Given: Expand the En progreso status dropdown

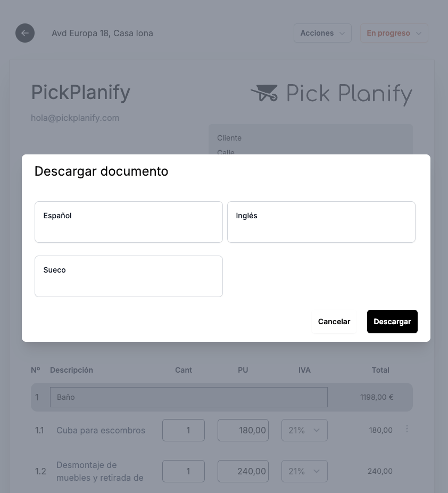Looking at the screenshot, I should (394, 33).
